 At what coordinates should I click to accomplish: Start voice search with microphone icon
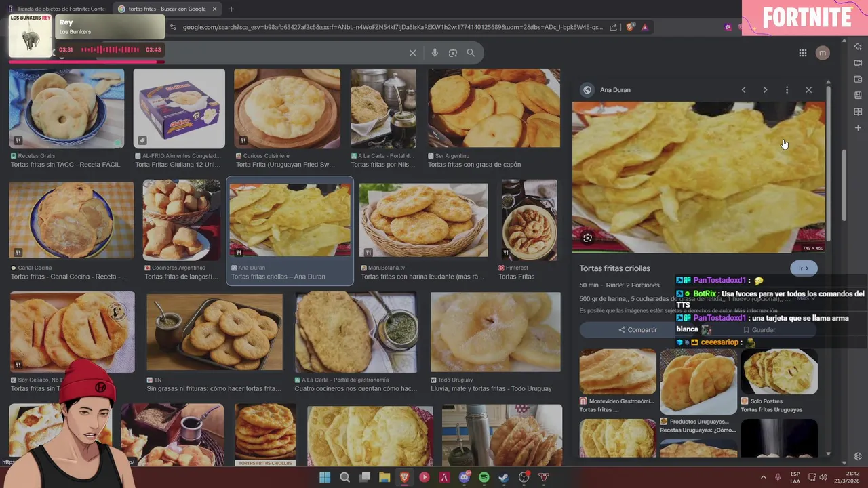pyautogui.click(x=435, y=53)
